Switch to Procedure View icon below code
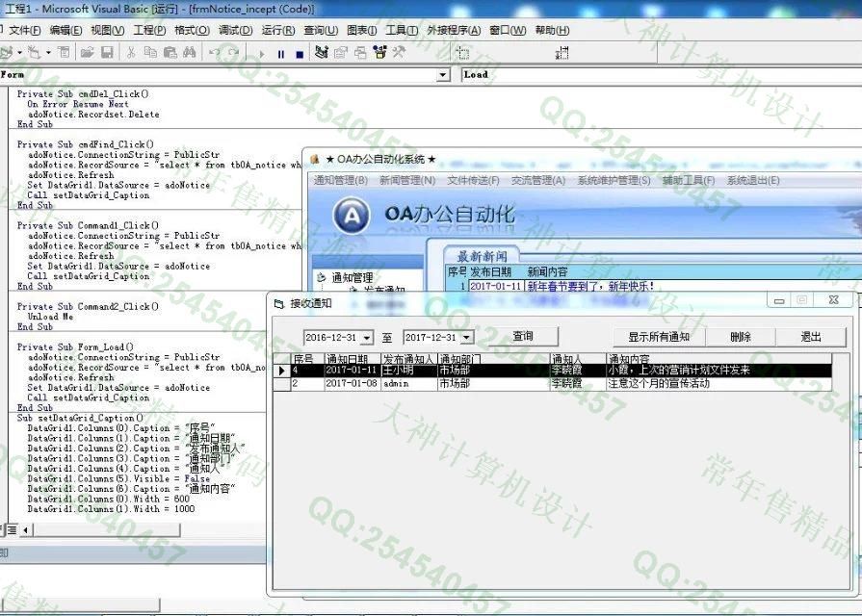The width and height of the screenshot is (862, 616). 2,529
